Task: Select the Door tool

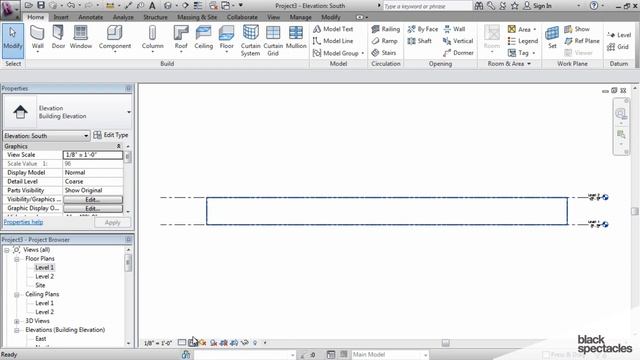Action: (x=58, y=38)
